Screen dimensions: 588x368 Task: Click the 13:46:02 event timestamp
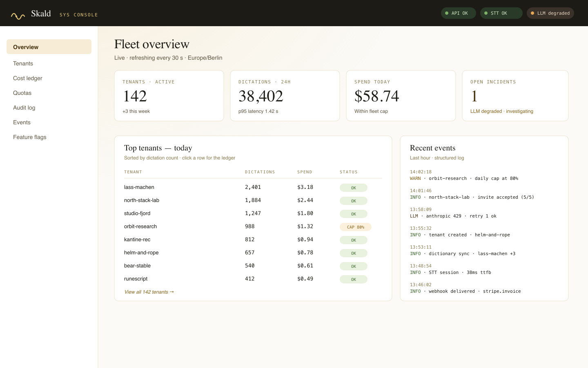tap(421, 285)
